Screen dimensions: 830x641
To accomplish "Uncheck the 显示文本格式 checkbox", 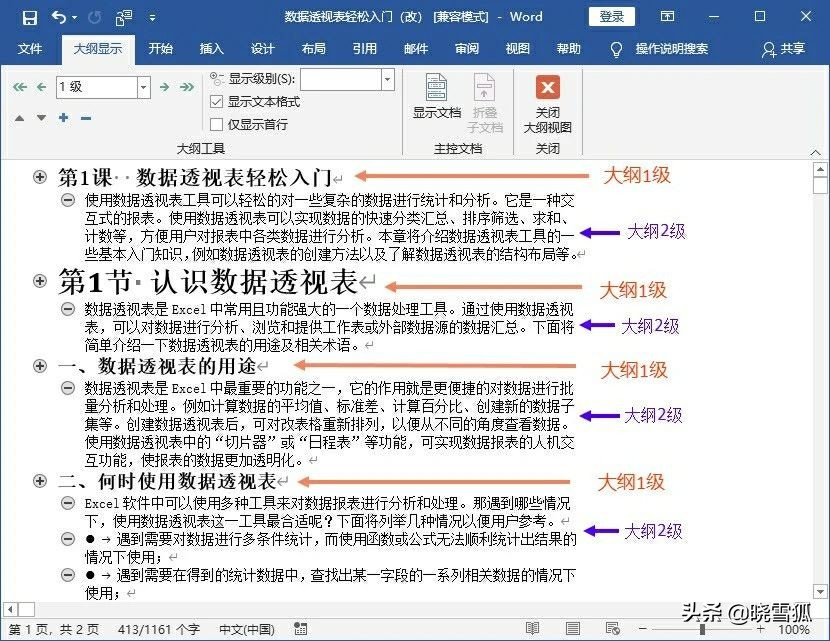I will 216,101.
